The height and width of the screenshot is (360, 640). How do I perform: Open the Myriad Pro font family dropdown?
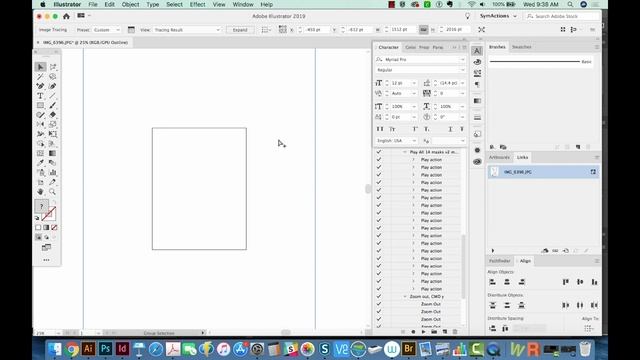tap(462, 60)
